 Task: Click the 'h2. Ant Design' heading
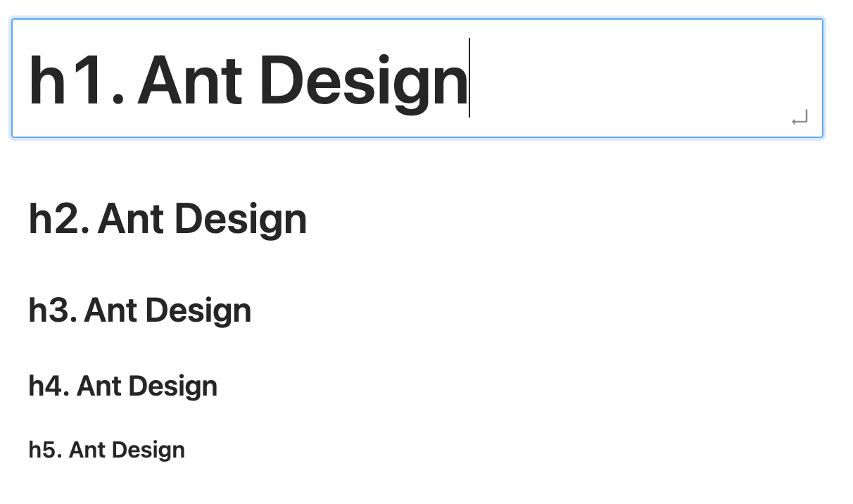[167, 219]
